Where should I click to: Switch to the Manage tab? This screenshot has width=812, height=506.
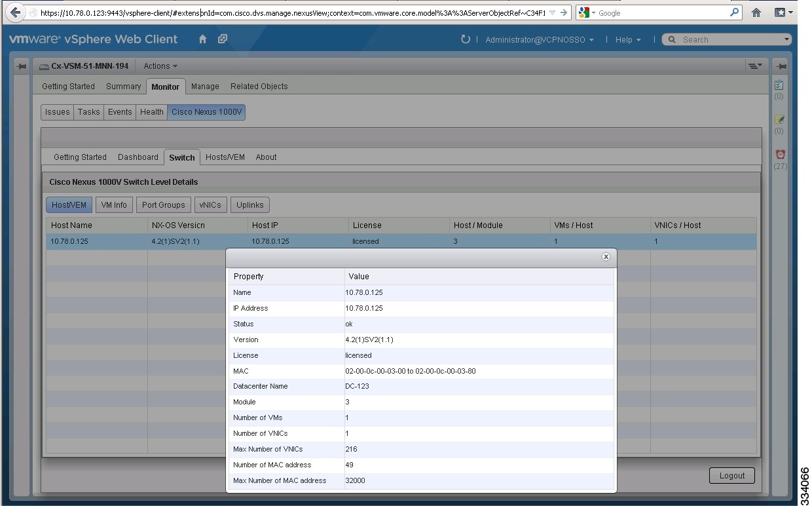click(204, 86)
